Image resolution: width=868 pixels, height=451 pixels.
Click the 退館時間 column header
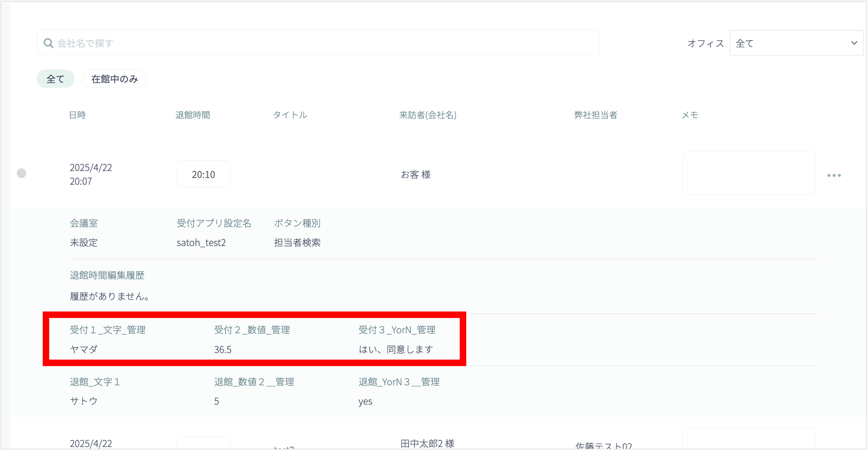(x=193, y=115)
